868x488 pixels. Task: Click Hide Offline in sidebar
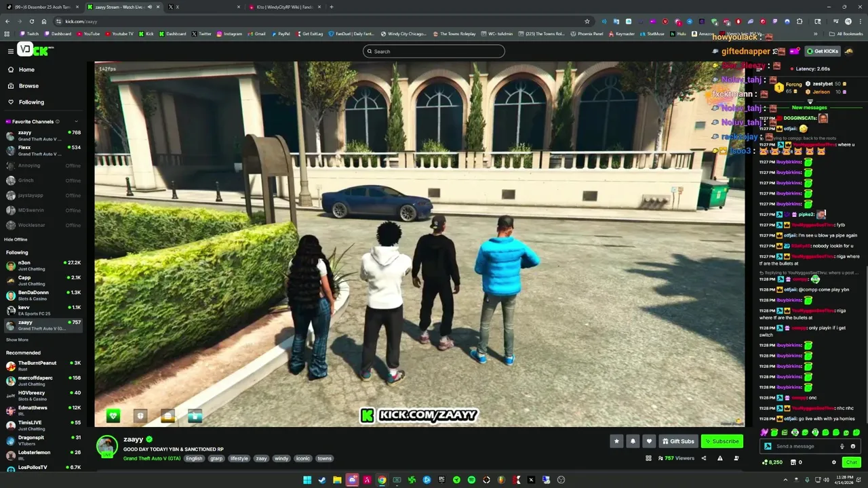16,239
